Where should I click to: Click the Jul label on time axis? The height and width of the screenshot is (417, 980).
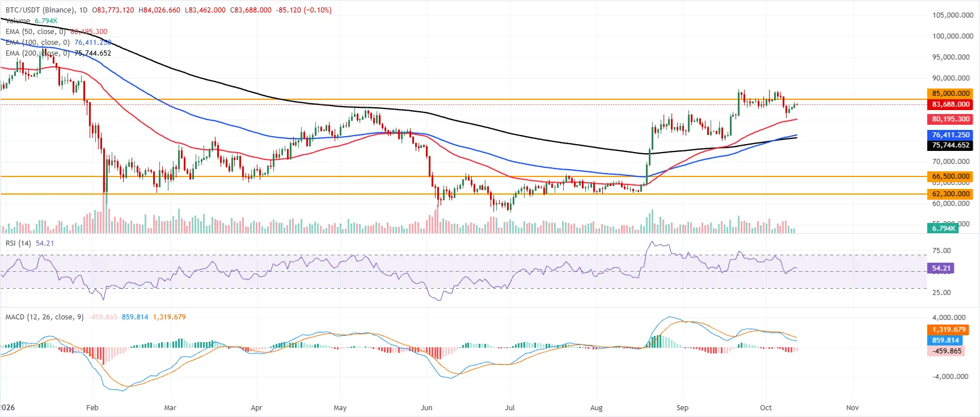(510, 408)
